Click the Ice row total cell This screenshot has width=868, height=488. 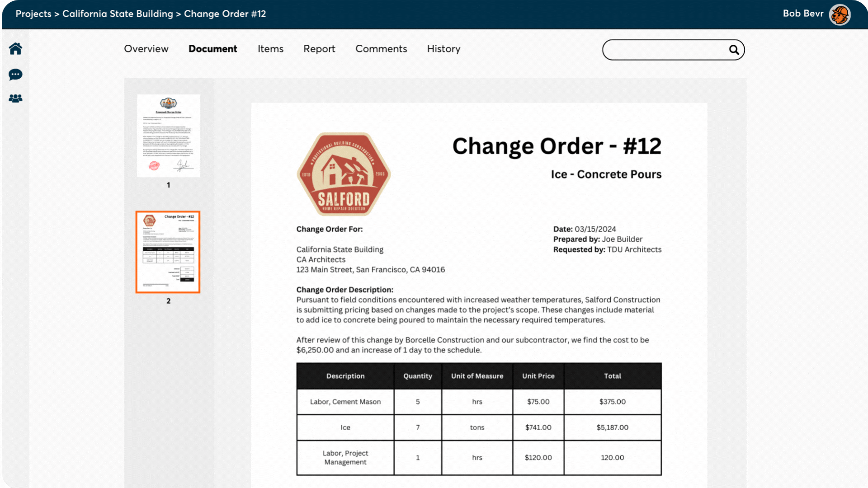tap(612, 427)
